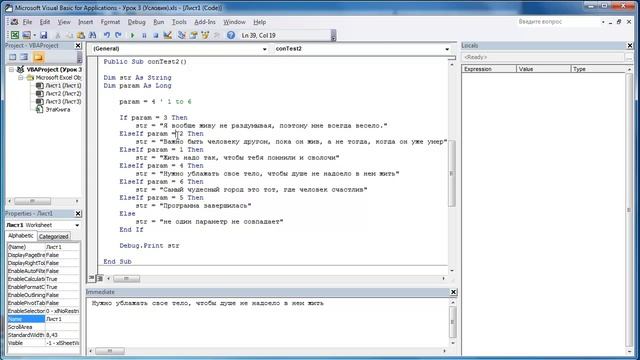Open the Run menu

(158, 22)
